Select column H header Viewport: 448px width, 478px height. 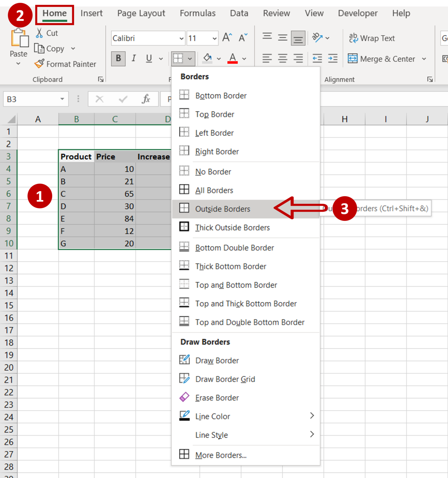344,119
